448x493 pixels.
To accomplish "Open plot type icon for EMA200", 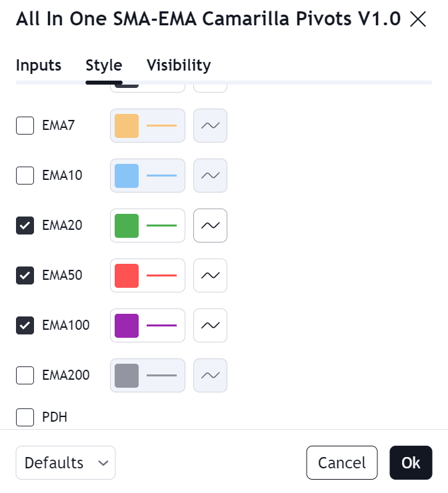I will (x=210, y=375).
